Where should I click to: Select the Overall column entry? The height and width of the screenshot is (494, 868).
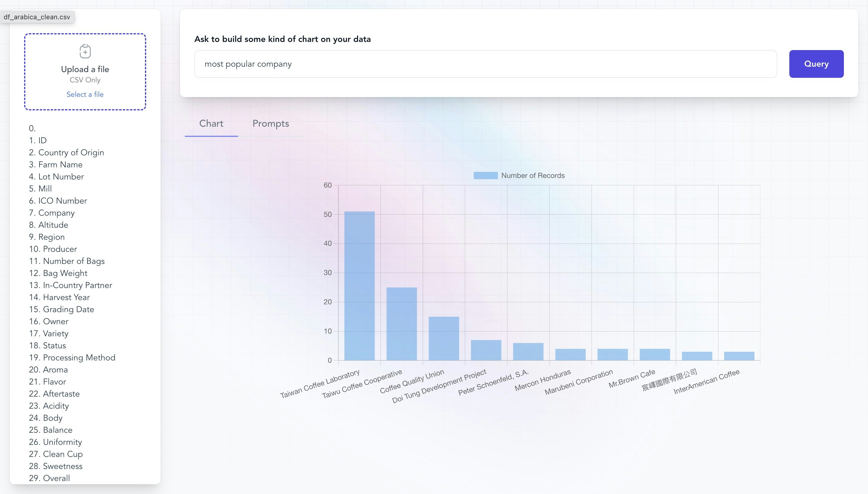[56, 478]
